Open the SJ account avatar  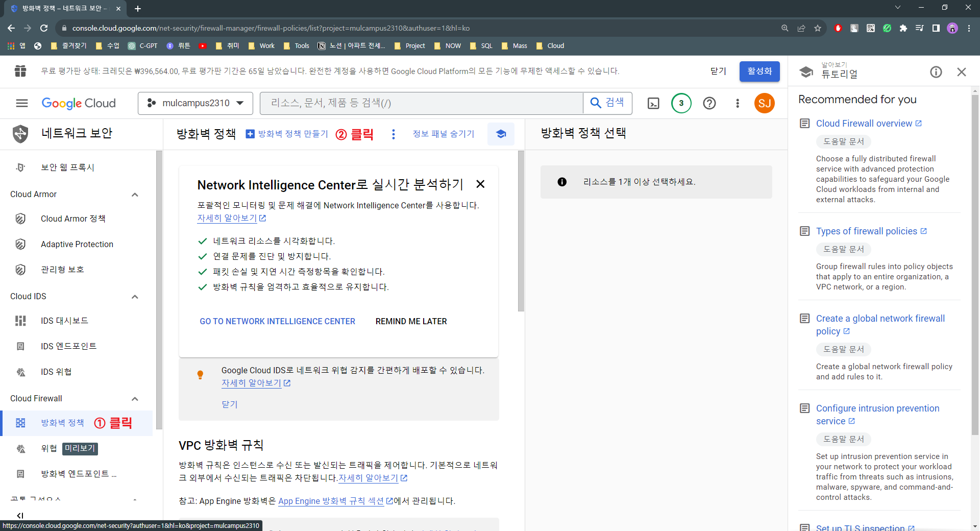tap(765, 103)
